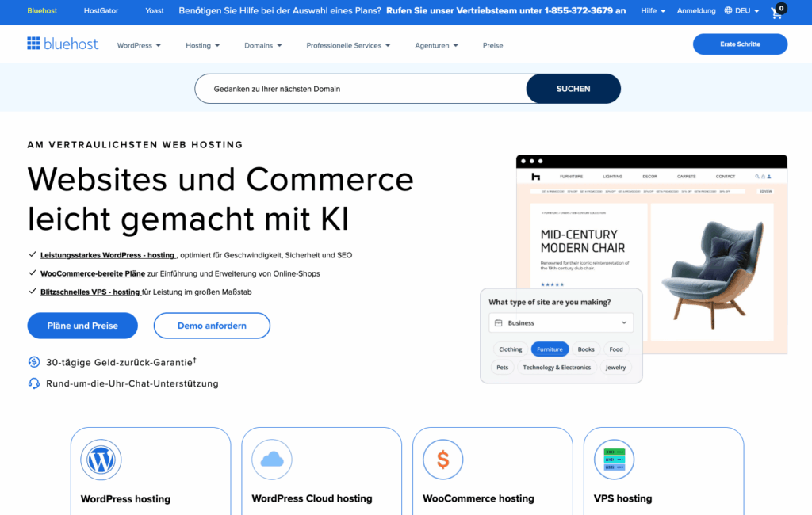
Task: Click the WooCommerce dollar sign icon
Action: (442, 459)
